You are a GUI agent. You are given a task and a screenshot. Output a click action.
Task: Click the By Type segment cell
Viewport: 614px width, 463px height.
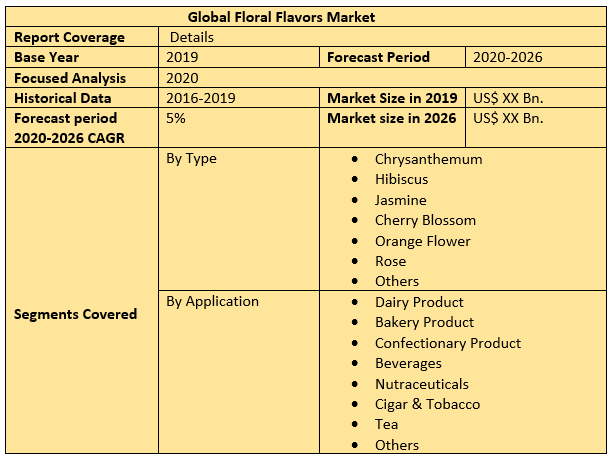[x=191, y=159]
